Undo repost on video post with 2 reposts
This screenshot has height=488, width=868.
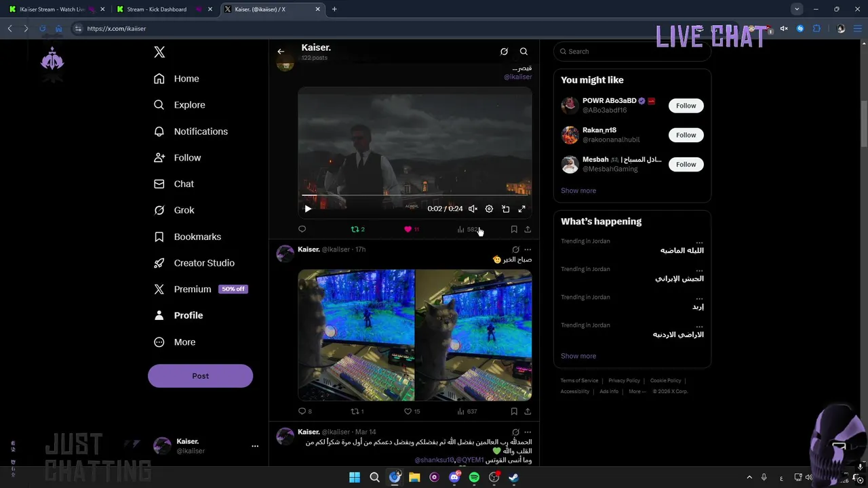[357, 229]
